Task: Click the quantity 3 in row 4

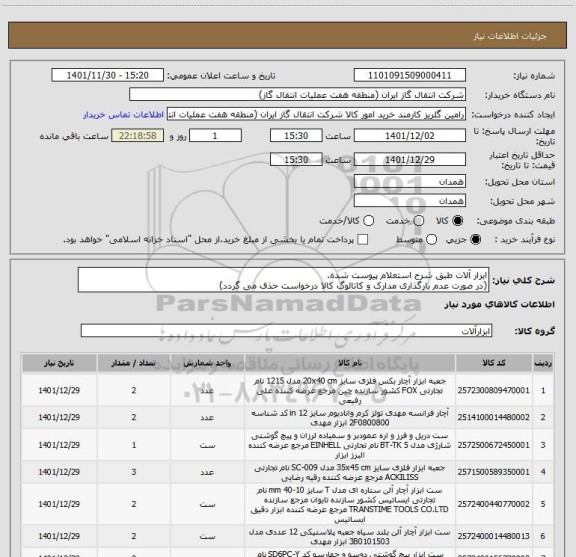Action: [134, 472]
